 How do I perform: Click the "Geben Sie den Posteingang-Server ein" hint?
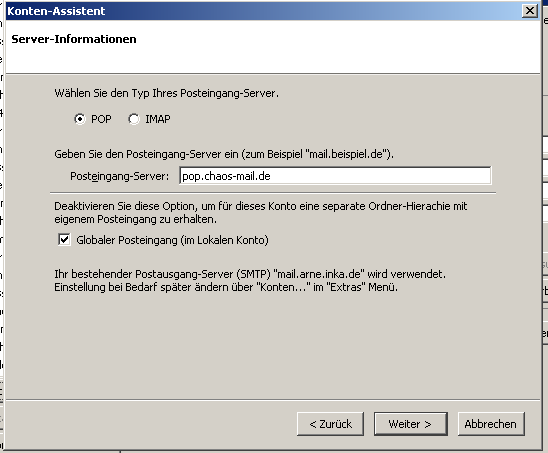coord(224,154)
